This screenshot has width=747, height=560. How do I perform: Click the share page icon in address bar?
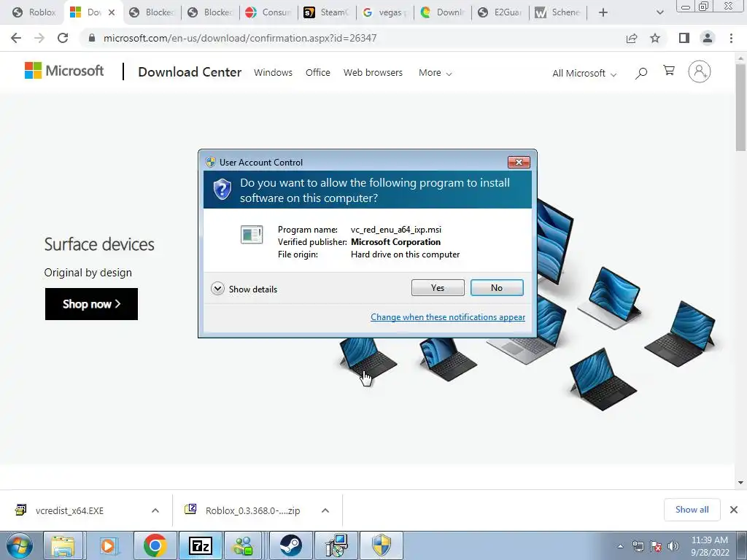632,38
